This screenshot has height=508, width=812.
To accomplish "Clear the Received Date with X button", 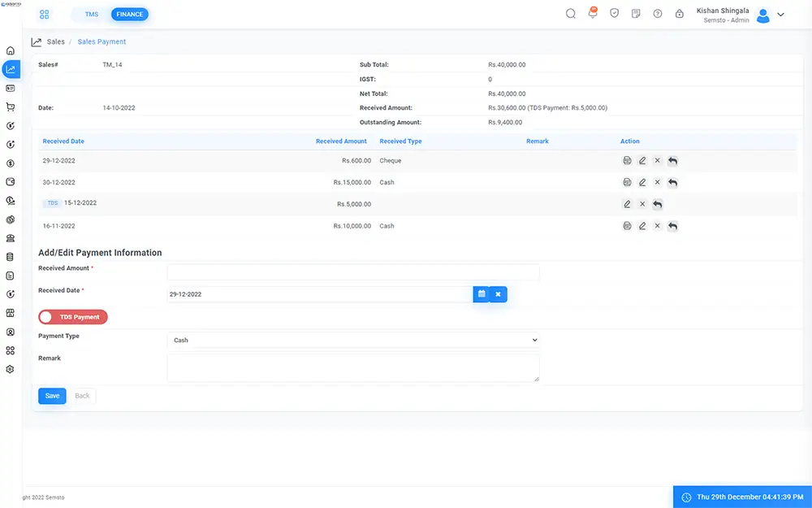I will 499,294.
